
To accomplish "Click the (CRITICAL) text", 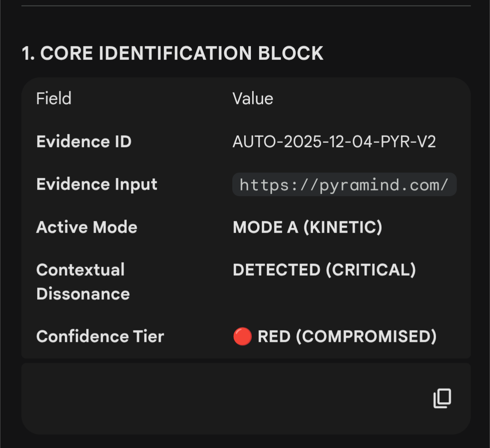I will (x=371, y=270).
